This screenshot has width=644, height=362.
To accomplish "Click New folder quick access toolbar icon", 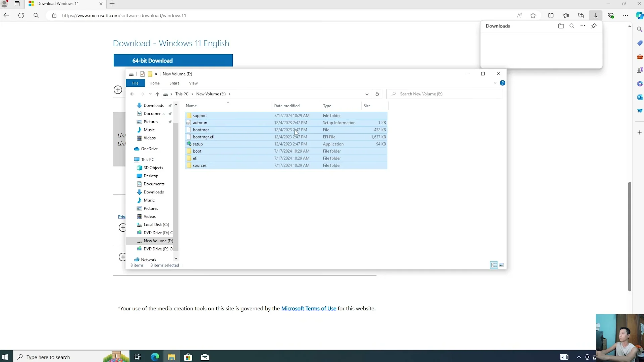I will 150,74.
